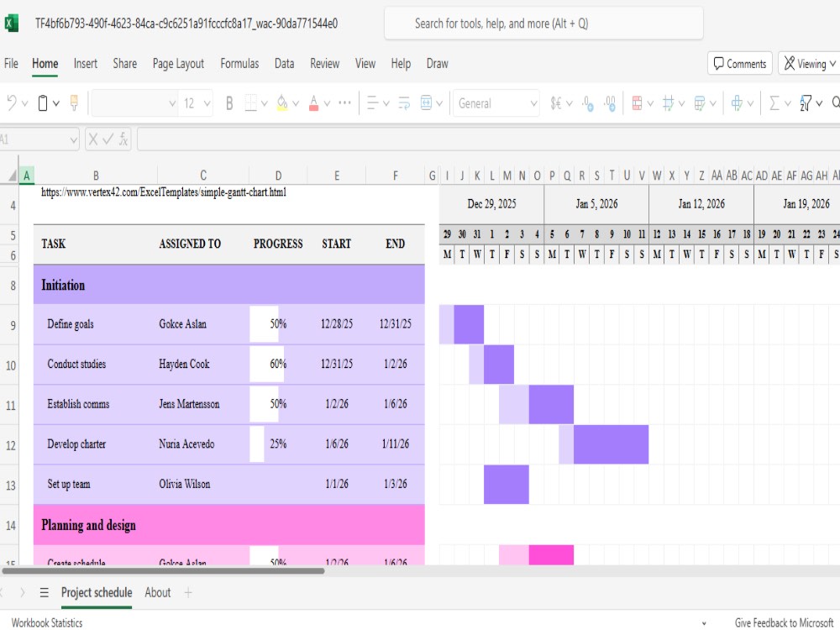Switch to the Draw tab
Viewport: 840px width, 630px height.
pos(437,64)
